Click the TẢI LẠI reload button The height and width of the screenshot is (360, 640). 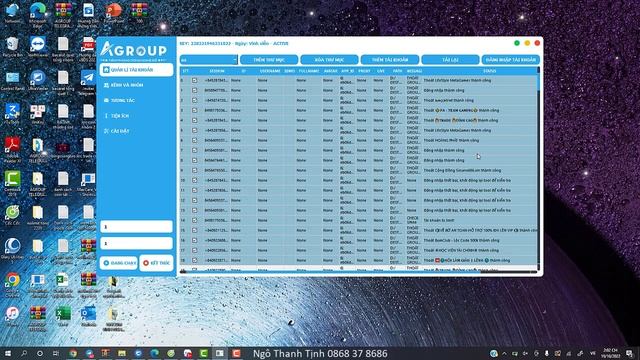[450, 60]
